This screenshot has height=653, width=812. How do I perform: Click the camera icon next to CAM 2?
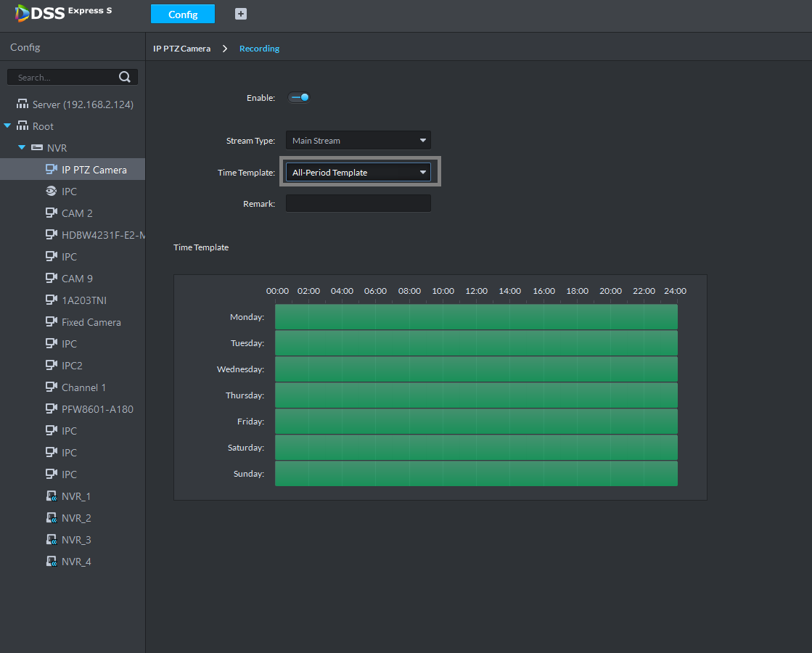coord(51,213)
